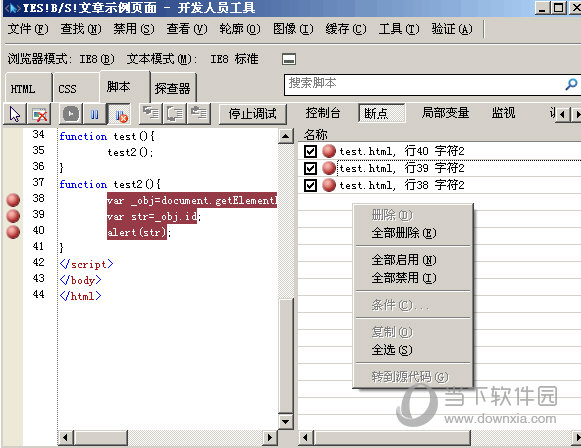
Task: Open the 轮廓(O) menu
Action: 240,29
